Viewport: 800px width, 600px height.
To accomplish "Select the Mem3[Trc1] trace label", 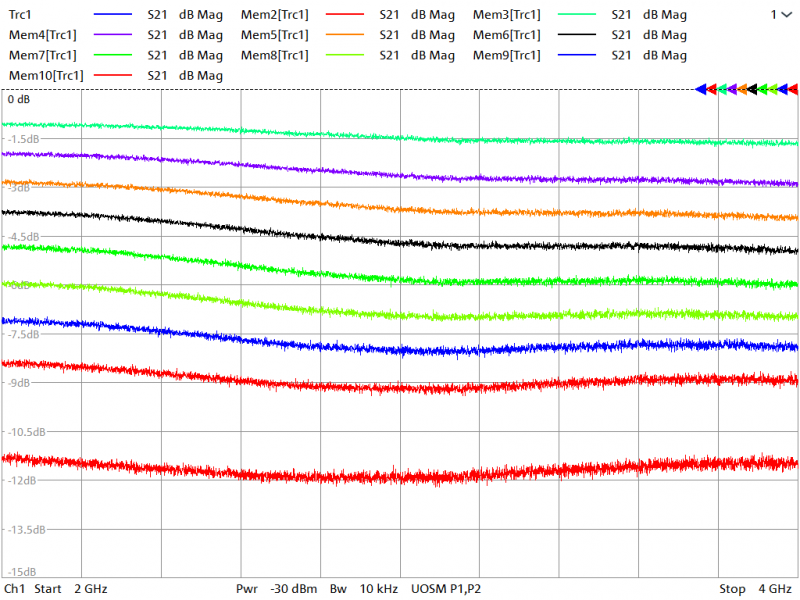I will click(x=507, y=15).
